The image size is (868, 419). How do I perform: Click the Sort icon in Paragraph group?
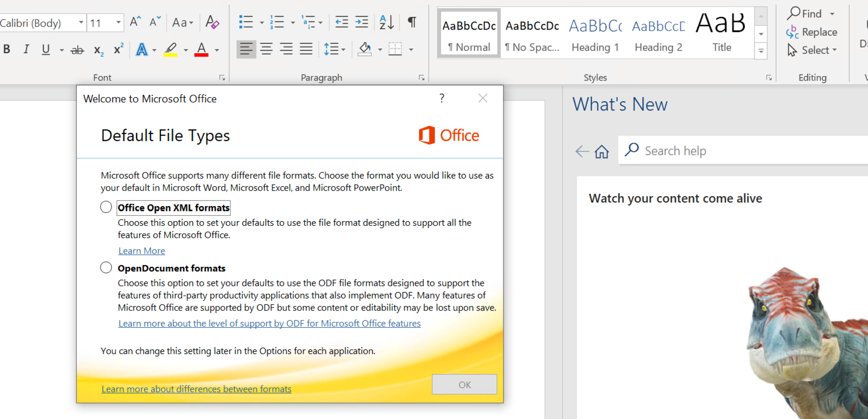pos(386,22)
